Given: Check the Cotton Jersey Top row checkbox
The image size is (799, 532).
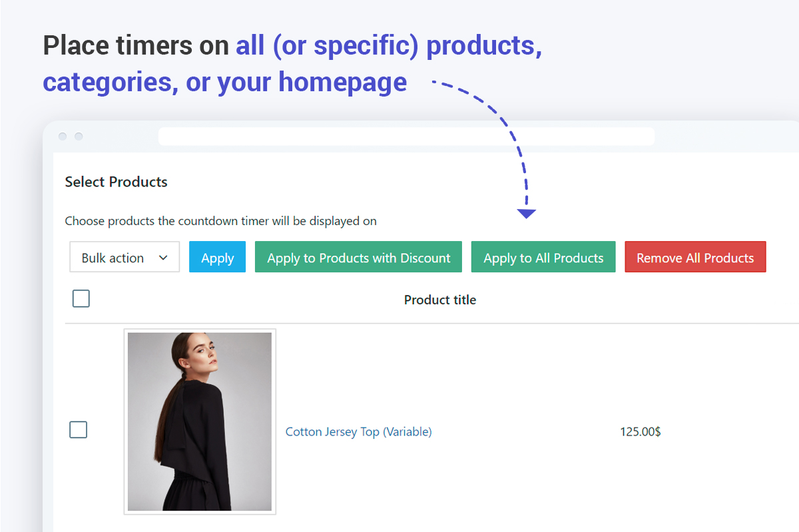Looking at the screenshot, I should click(x=79, y=430).
